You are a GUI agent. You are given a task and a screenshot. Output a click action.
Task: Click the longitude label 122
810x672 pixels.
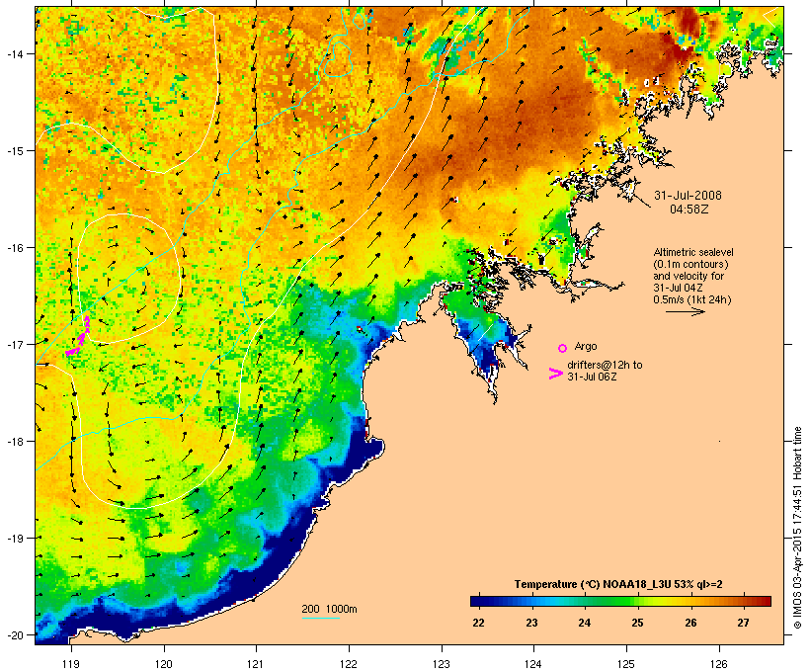(349, 664)
